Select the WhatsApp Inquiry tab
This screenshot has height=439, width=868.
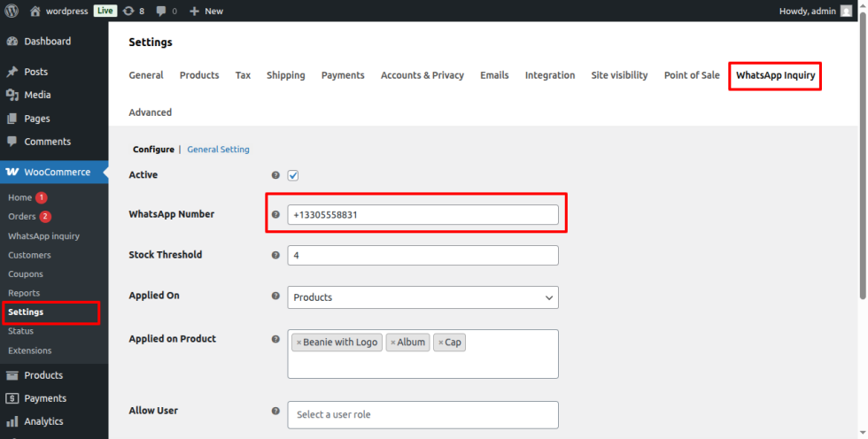tap(775, 75)
